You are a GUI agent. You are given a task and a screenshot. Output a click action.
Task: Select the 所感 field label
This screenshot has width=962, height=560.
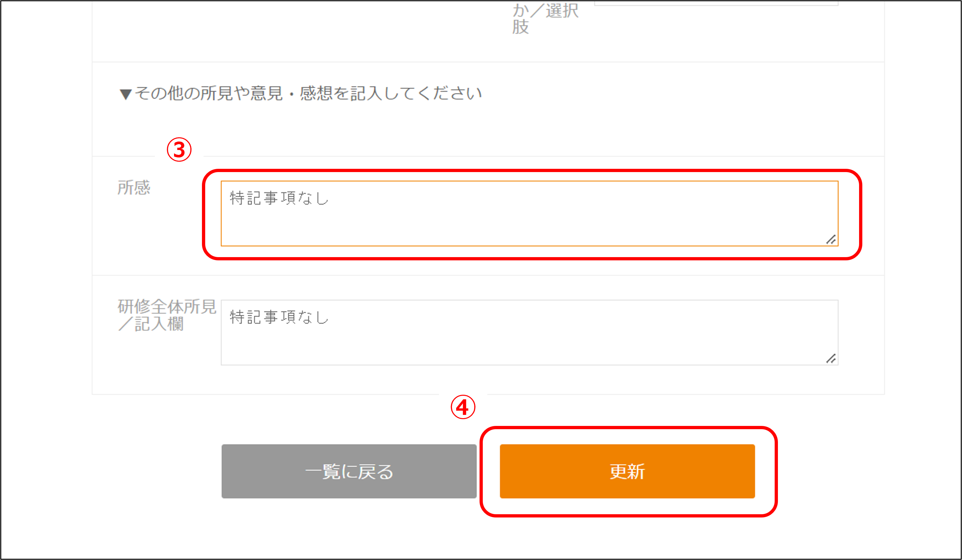tap(134, 188)
